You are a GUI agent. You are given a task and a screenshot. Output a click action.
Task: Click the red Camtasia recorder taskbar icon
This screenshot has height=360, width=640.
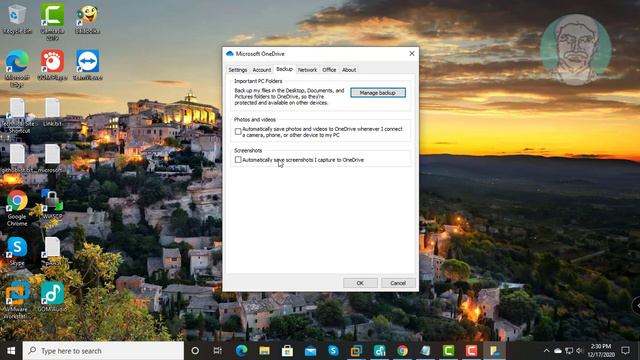(x=471, y=351)
